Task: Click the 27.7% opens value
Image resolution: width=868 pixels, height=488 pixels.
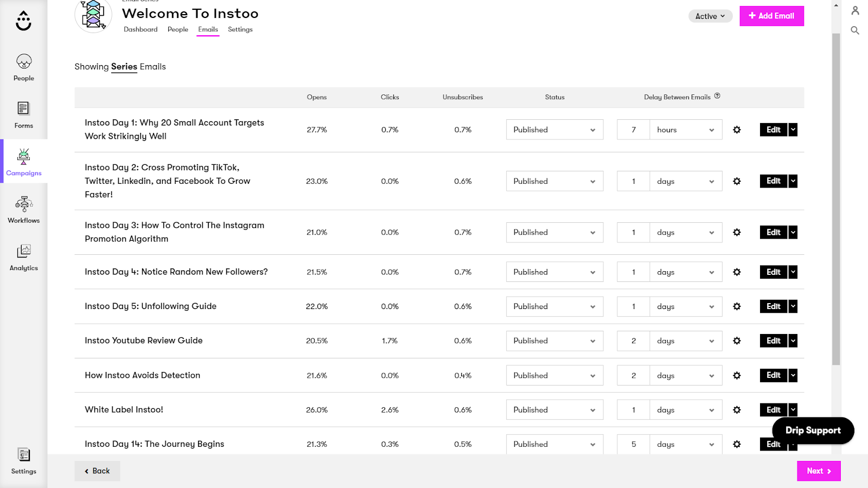Action: [x=317, y=130]
